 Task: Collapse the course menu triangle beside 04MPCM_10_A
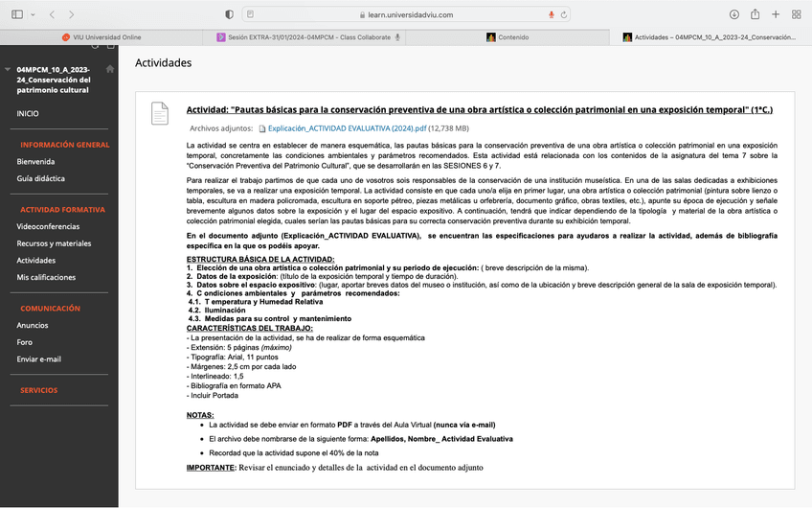(x=8, y=70)
